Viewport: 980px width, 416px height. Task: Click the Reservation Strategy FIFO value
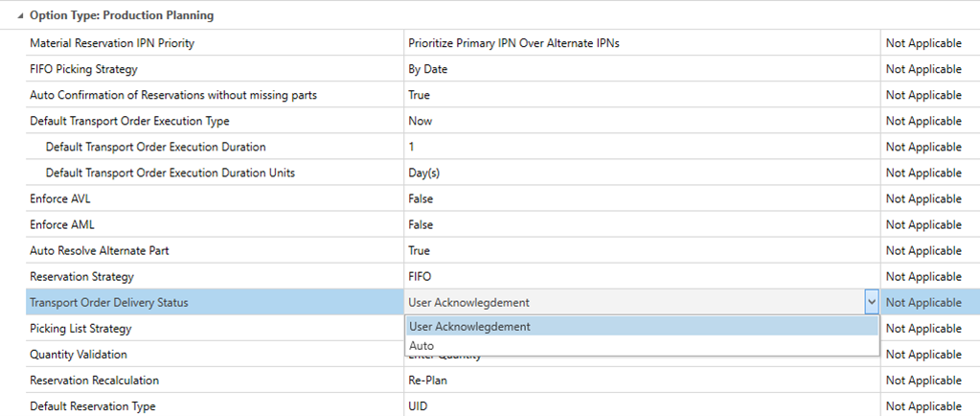coord(420,276)
